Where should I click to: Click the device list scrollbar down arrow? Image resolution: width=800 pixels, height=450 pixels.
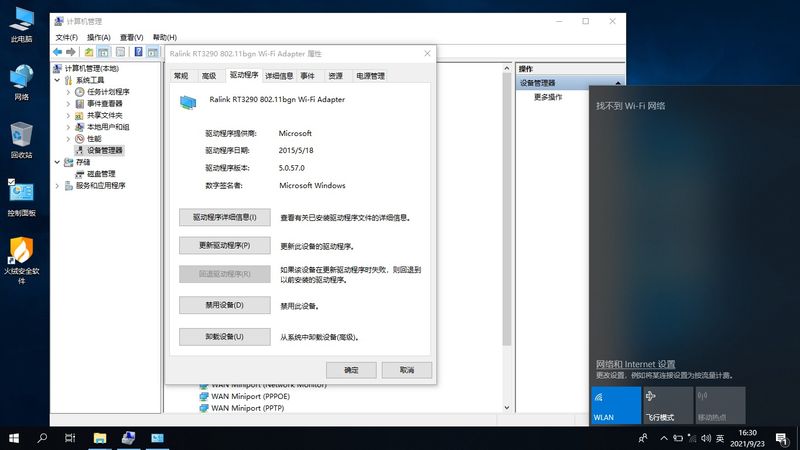(507, 408)
